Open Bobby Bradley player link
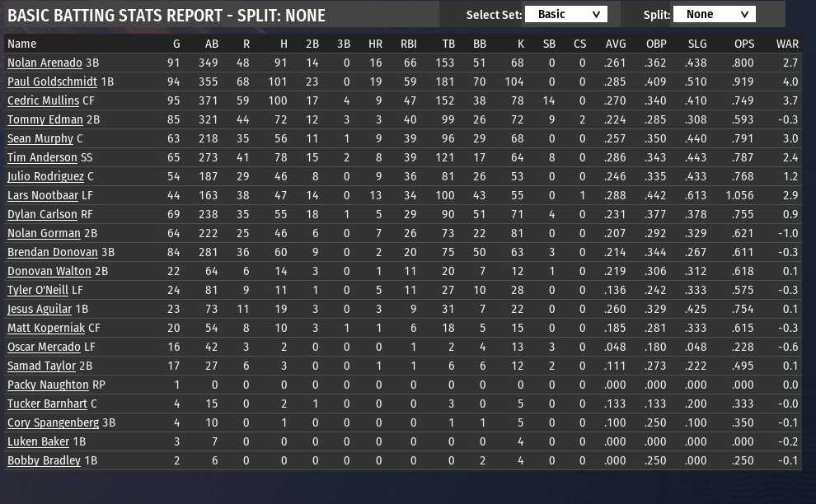The width and height of the screenshot is (816, 504). (45, 461)
